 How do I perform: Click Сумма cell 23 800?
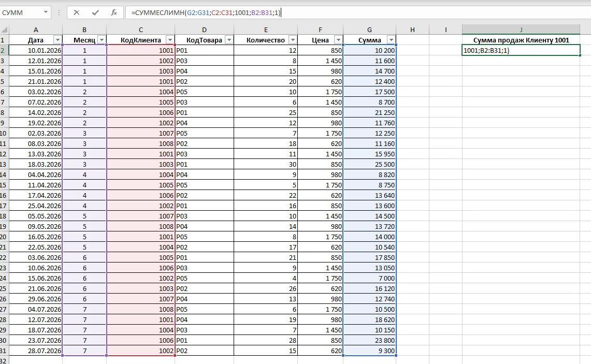369,340
